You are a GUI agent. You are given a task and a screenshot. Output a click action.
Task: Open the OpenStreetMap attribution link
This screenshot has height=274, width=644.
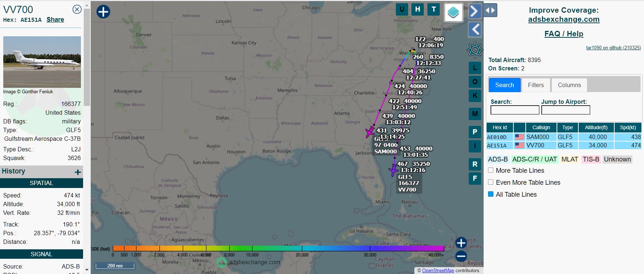[x=438, y=270]
